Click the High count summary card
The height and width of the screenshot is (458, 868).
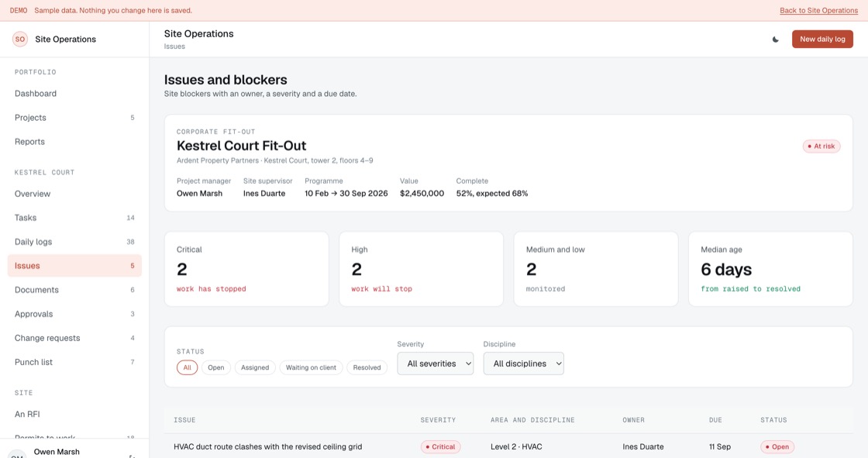pyautogui.click(x=422, y=269)
